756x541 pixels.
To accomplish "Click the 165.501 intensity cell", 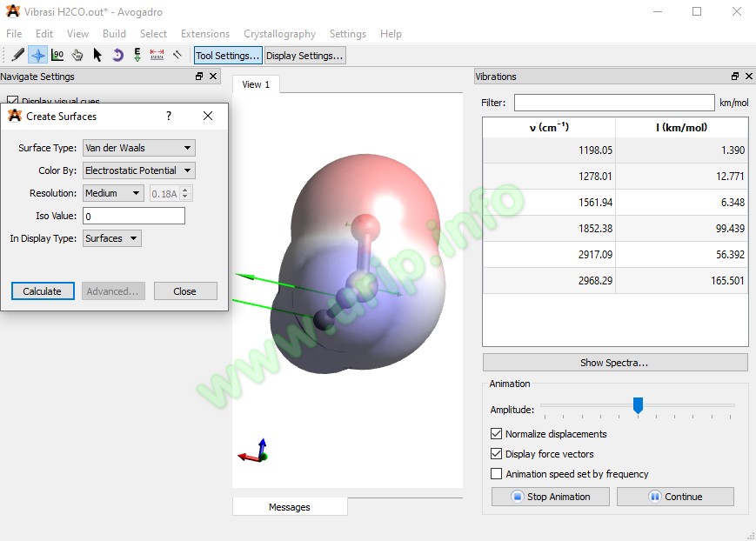I will [682, 280].
